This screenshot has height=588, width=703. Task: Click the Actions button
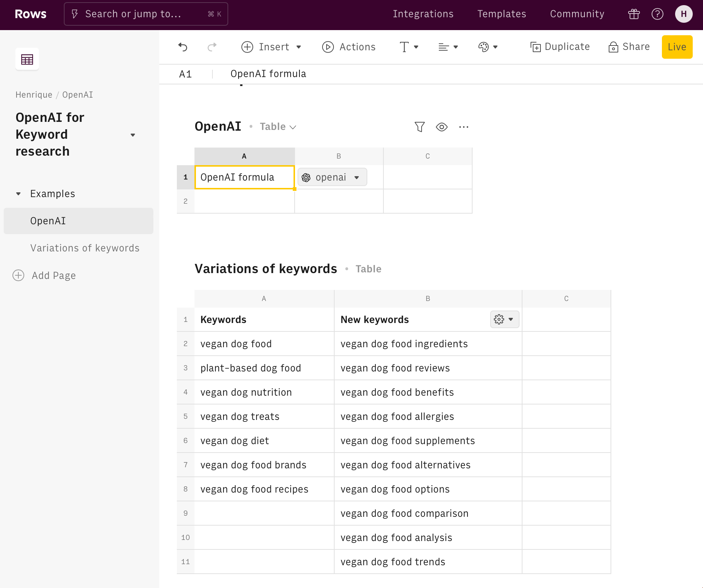349,47
